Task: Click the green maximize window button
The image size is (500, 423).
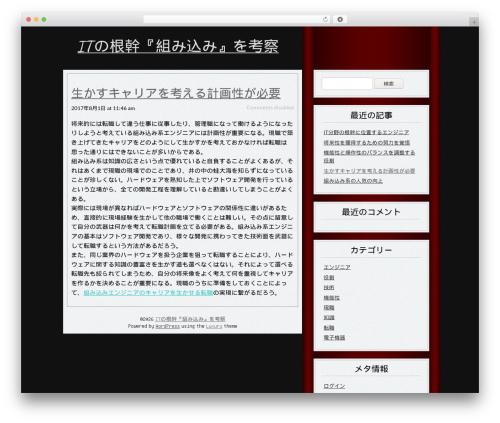Action: pos(44,20)
